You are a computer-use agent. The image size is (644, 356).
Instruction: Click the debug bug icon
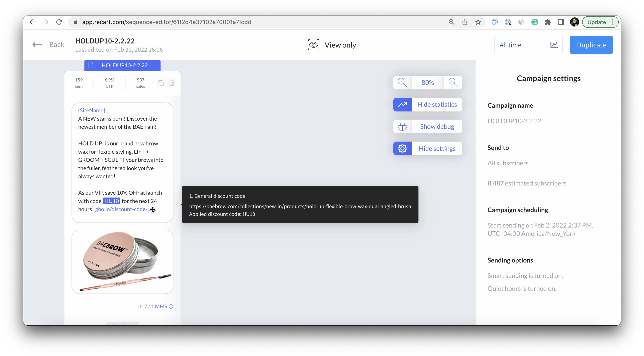(402, 126)
